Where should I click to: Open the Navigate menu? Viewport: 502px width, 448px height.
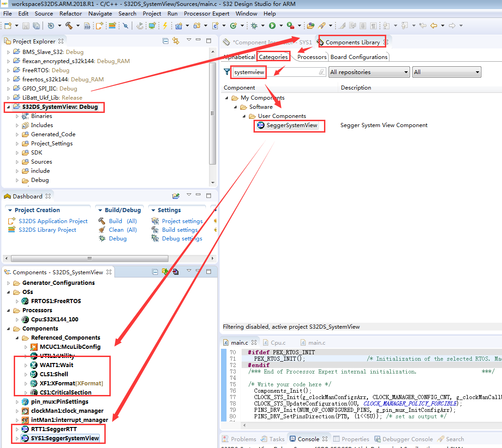100,13
